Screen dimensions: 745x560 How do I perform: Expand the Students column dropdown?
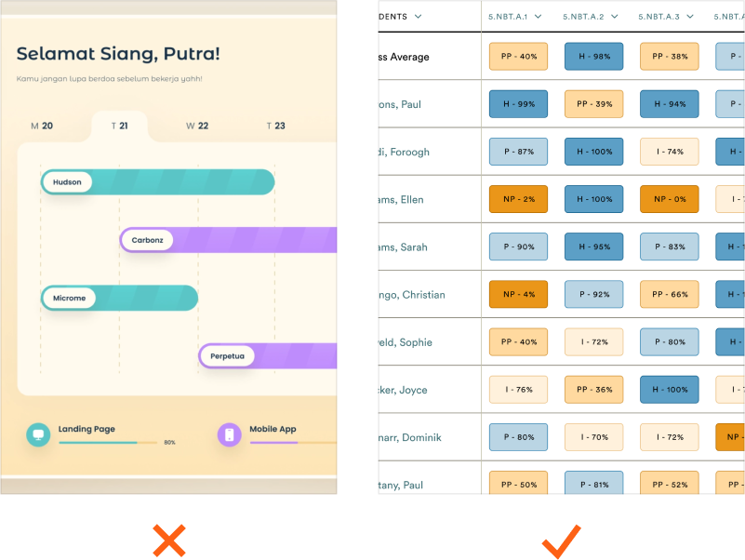(418, 17)
